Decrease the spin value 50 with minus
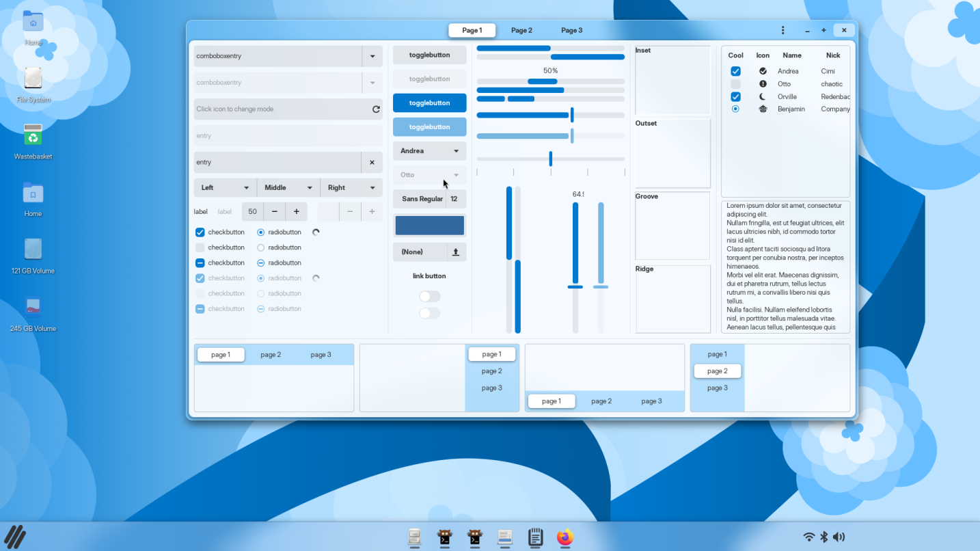980x551 pixels. click(x=275, y=212)
